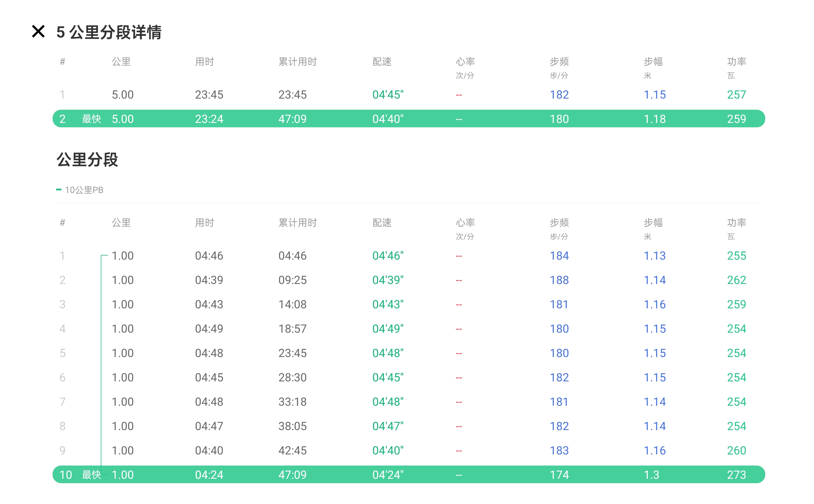
Task: Click the 配速 header in top table
Action: coord(382,62)
